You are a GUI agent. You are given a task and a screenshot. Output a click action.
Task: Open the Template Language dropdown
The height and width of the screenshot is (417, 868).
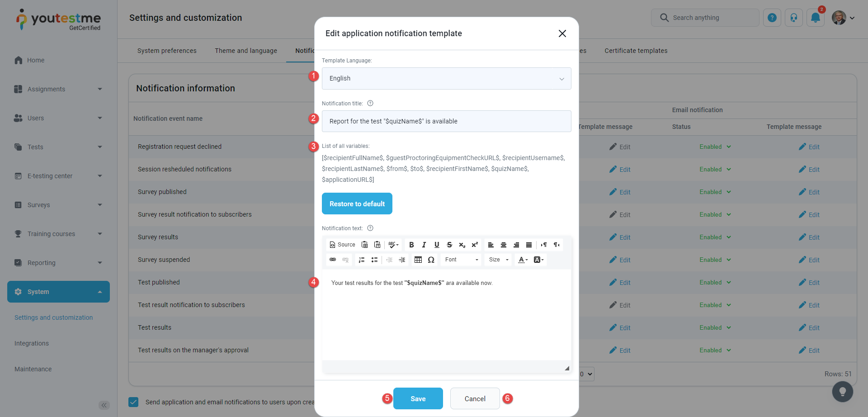point(446,78)
